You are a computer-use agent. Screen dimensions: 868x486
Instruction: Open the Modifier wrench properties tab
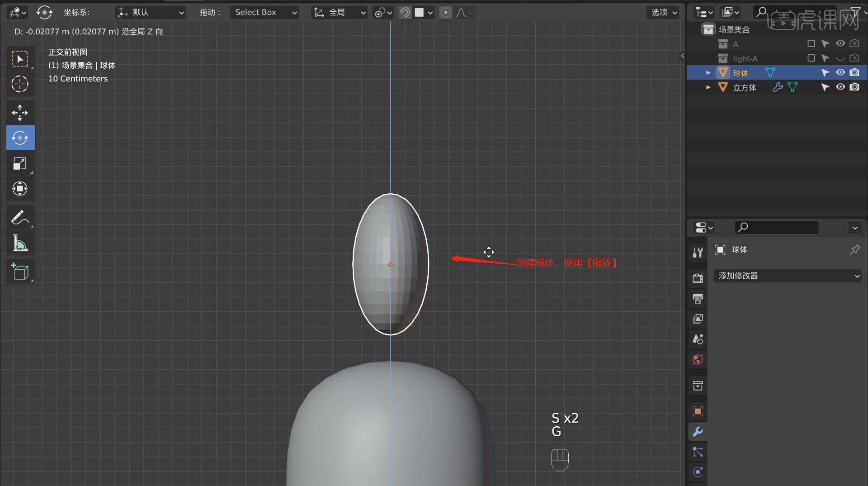tap(698, 432)
